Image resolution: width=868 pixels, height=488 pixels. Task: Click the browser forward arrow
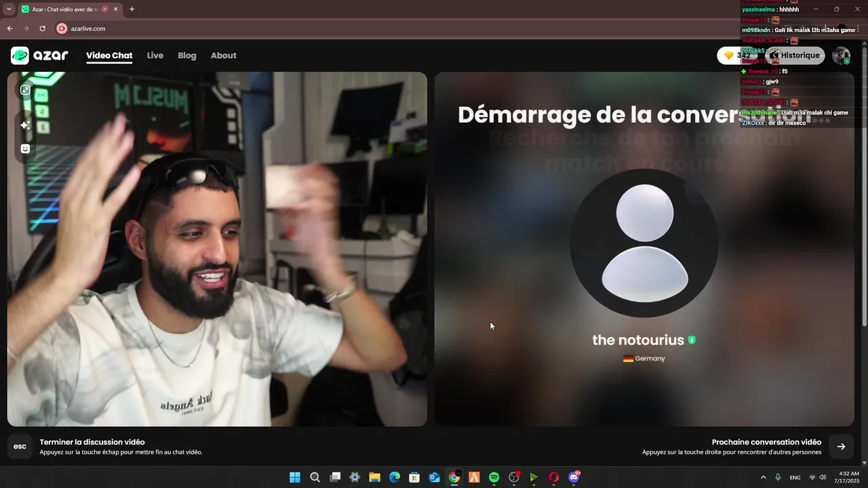(26, 28)
